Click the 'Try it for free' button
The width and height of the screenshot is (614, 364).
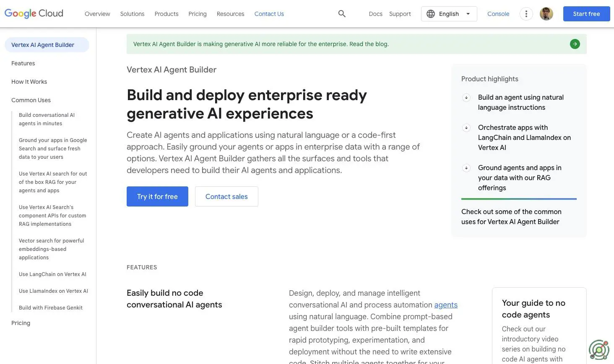(157, 196)
